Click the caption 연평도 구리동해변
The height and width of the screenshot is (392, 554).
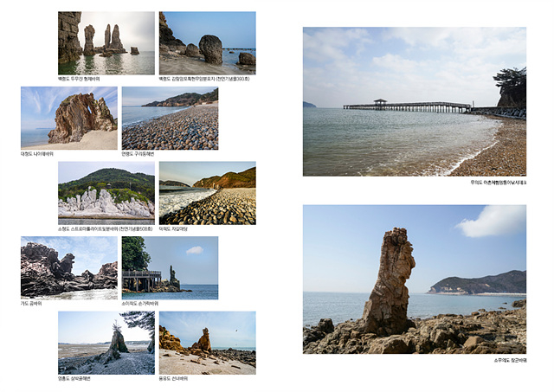(138, 154)
